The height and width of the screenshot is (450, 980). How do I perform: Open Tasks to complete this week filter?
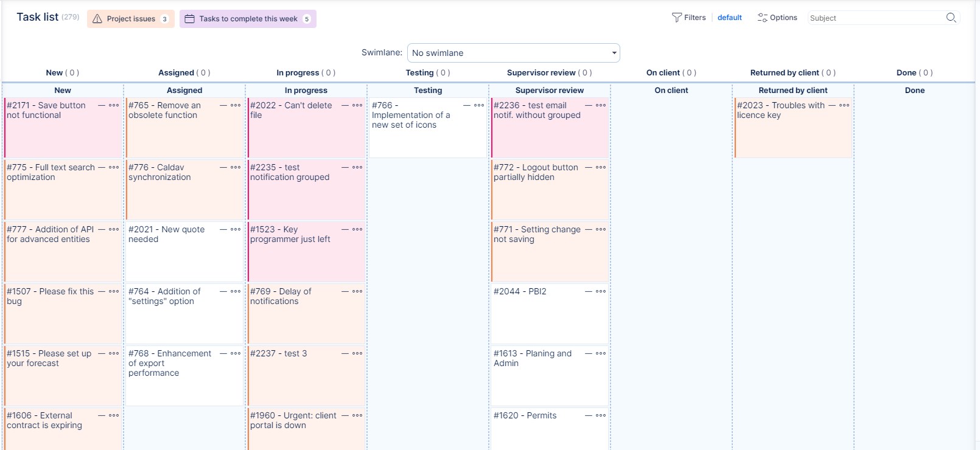point(248,19)
